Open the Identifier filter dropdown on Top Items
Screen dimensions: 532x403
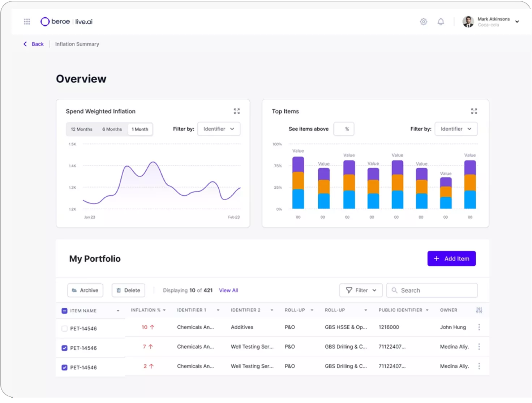(456, 129)
